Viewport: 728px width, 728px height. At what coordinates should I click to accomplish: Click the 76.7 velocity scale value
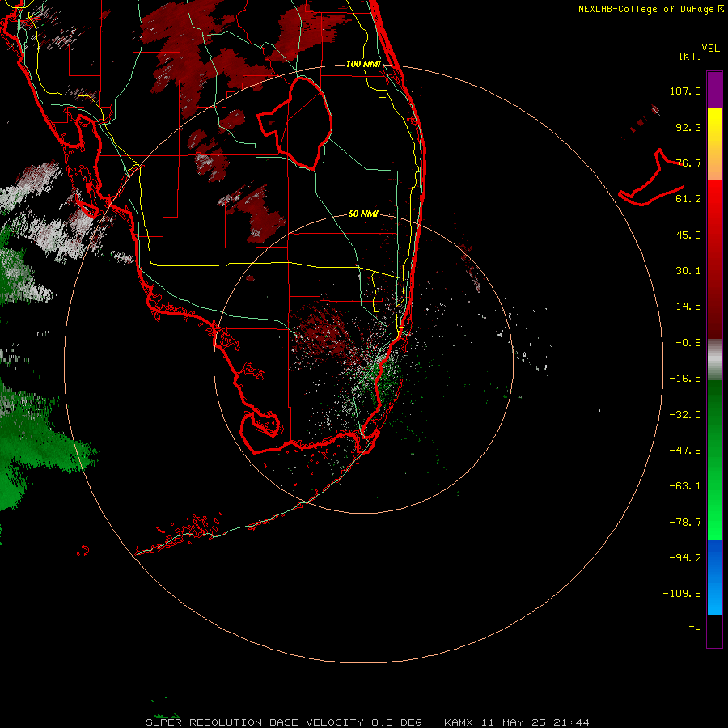(688, 163)
